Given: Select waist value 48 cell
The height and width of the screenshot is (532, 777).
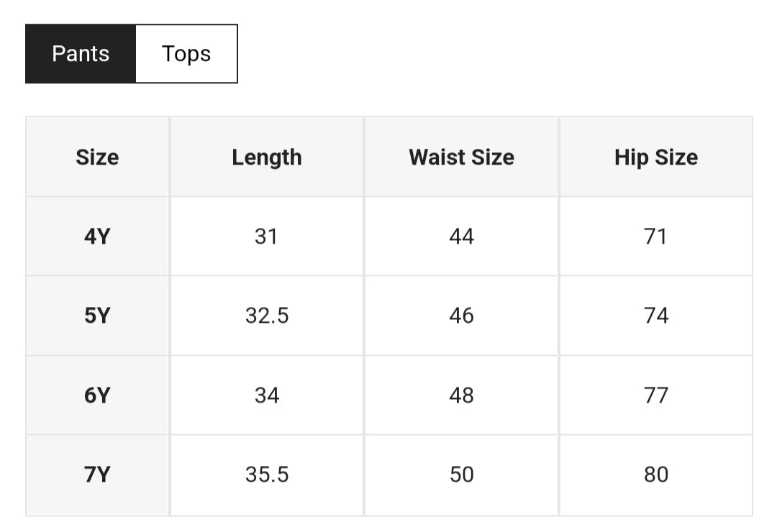Looking at the screenshot, I should click(461, 395).
